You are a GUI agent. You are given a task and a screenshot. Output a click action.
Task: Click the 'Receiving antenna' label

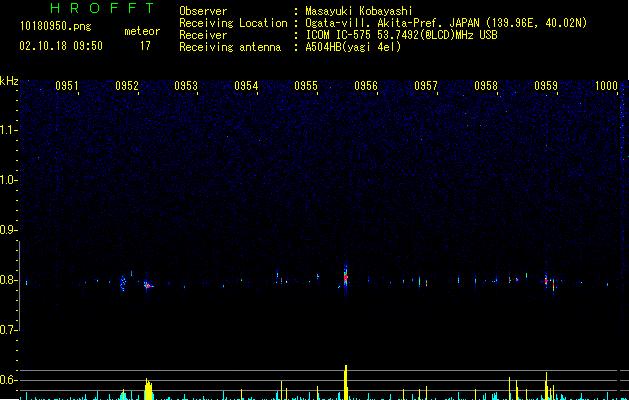(x=230, y=47)
